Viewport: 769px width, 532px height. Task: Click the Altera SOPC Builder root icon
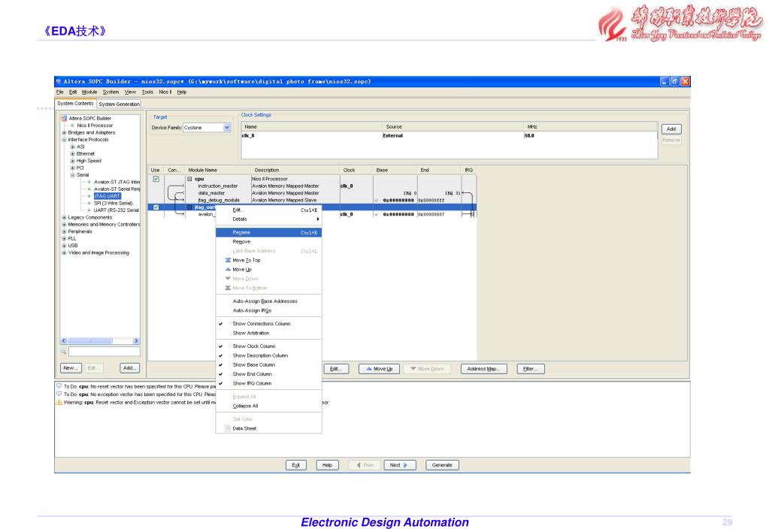coord(64,118)
